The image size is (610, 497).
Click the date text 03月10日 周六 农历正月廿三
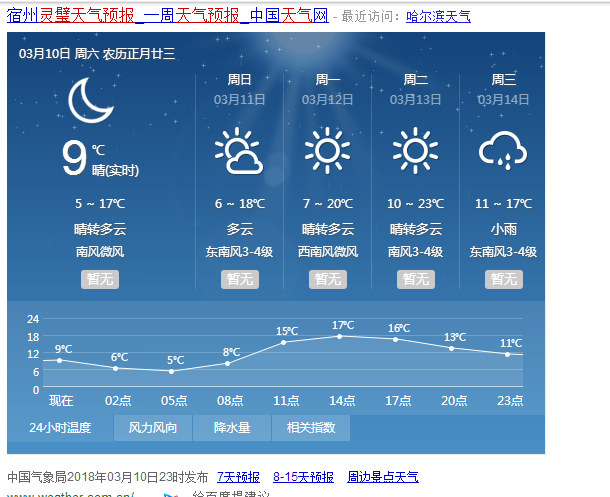[x=97, y=54]
